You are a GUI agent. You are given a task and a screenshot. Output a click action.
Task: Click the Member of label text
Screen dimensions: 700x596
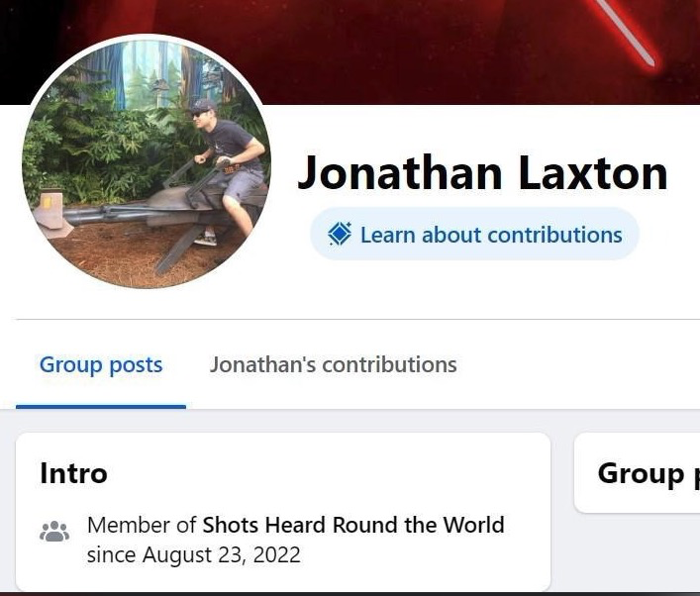(142, 525)
